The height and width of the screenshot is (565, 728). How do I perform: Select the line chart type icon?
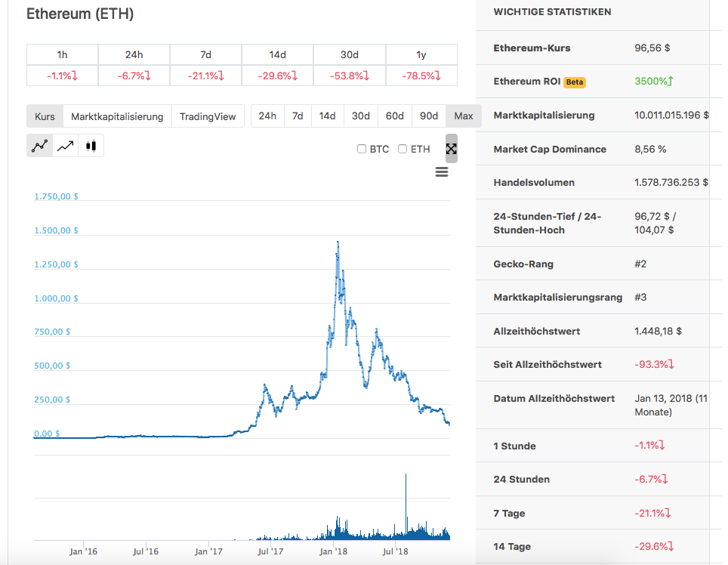click(39, 145)
